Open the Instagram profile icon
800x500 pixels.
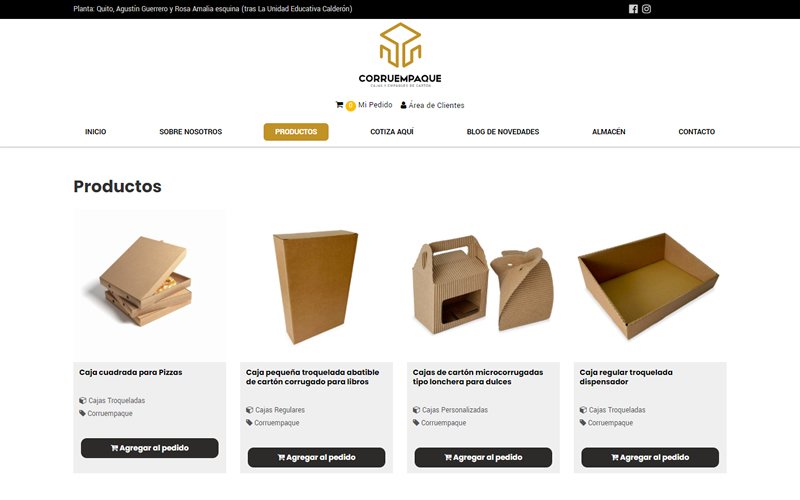[x=646, y=9]
